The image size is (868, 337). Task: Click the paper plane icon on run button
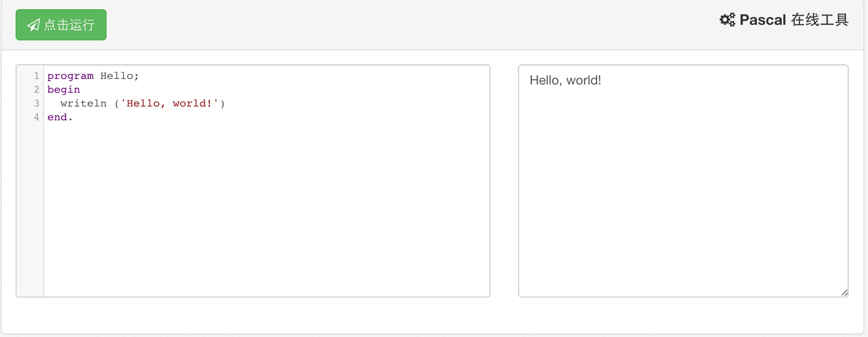[x=34, y=25]
